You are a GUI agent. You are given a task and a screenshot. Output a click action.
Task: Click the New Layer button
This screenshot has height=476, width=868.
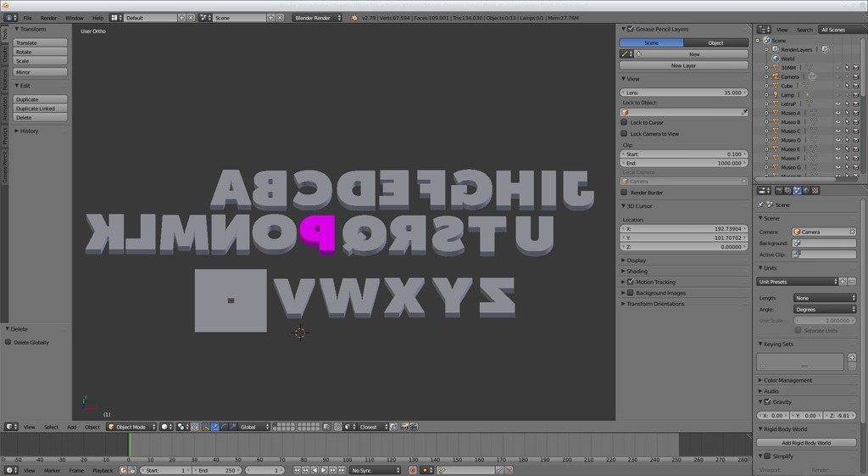pos(683,65)
